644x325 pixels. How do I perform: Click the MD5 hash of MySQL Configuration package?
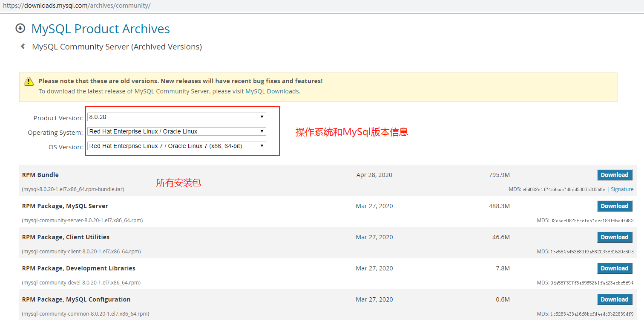pyautogui.click(x=592, y=314)
